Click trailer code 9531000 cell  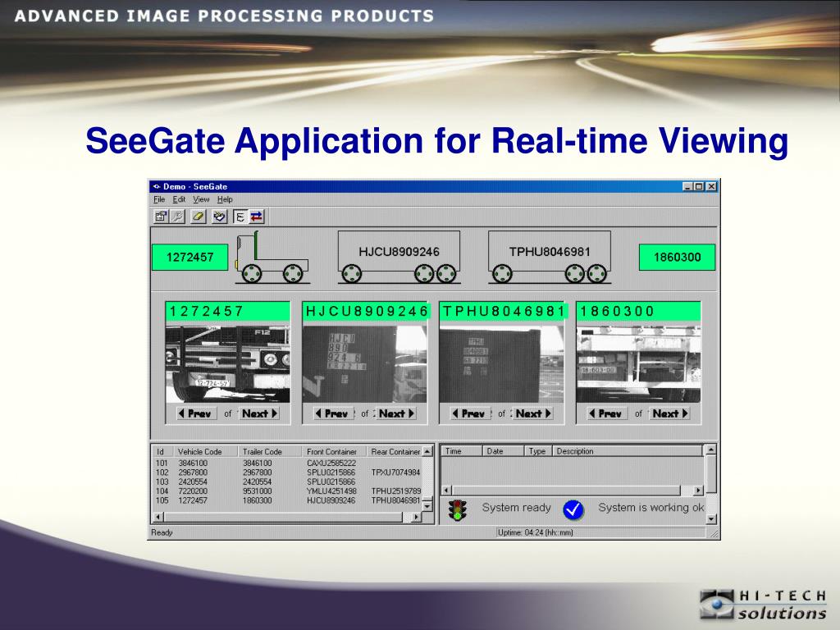tap(257, 491)
